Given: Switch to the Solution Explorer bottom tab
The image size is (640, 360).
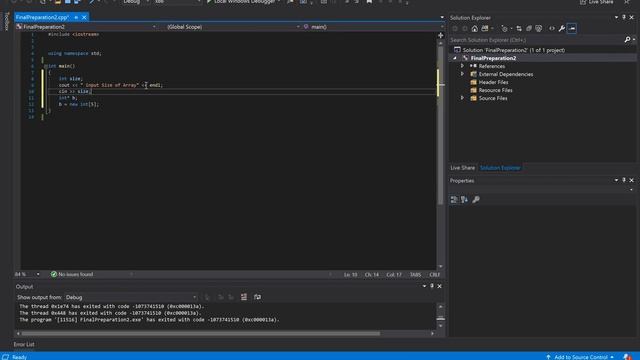Looking at the screenshot, I should [x=500, y=168].
